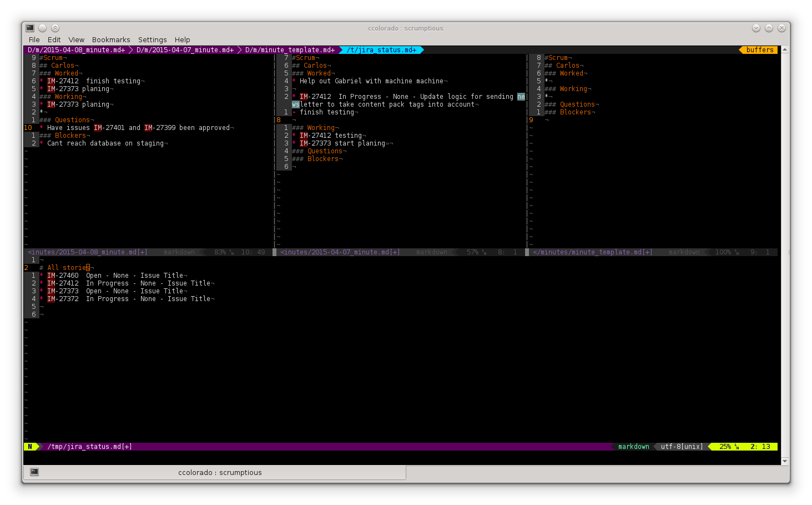
Task: Click the '# All stories' heading
Action: 64,268
